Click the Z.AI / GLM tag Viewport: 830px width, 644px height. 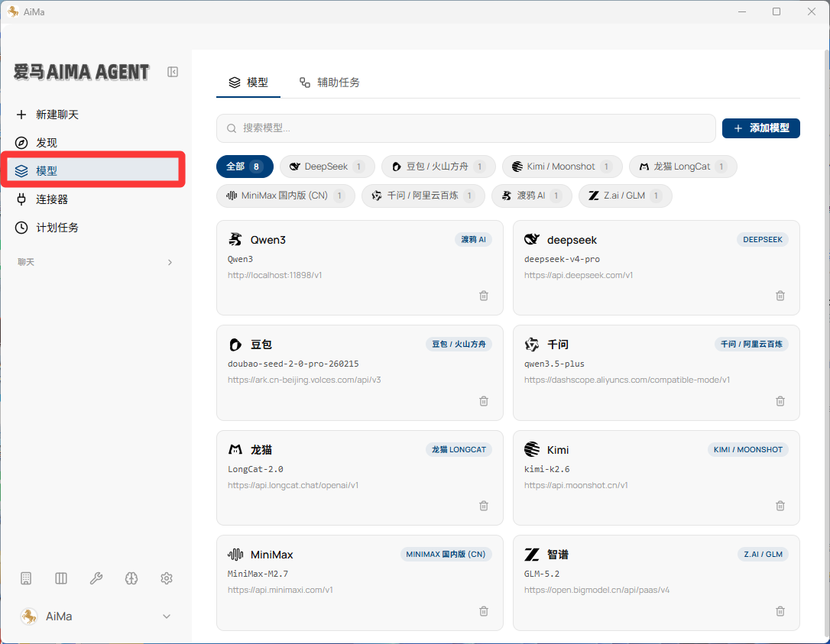coord(763,555)
